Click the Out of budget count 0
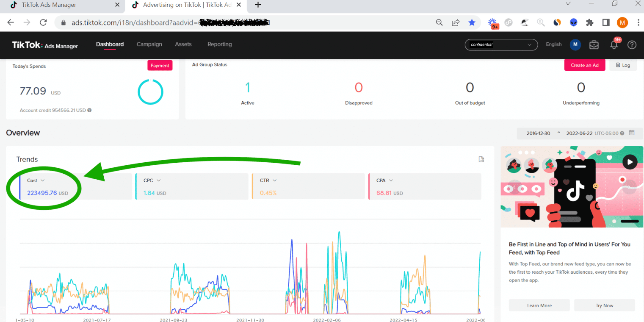This screenshot has width=644, height=322. (x=470, y=88)
